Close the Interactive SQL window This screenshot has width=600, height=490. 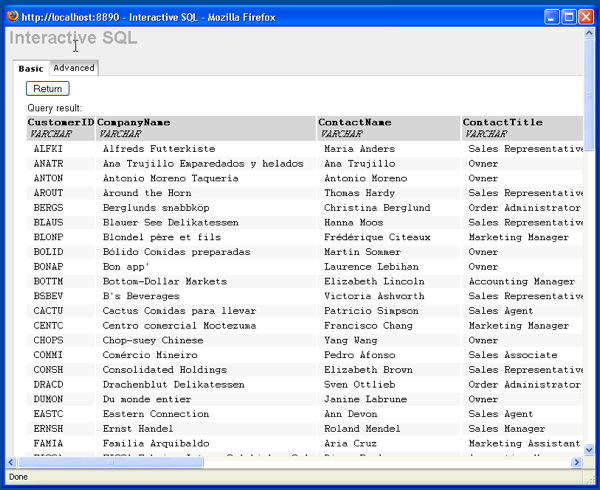[586, 15]
